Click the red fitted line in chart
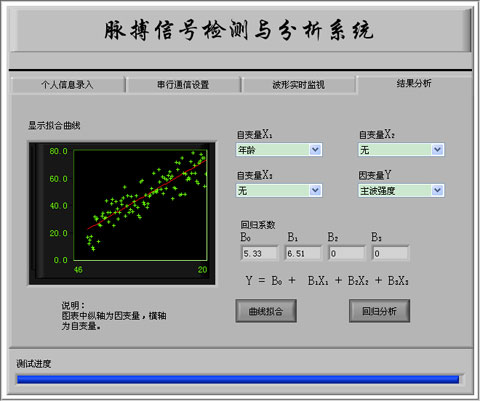480x401 pixels. [x=147, y=194]
